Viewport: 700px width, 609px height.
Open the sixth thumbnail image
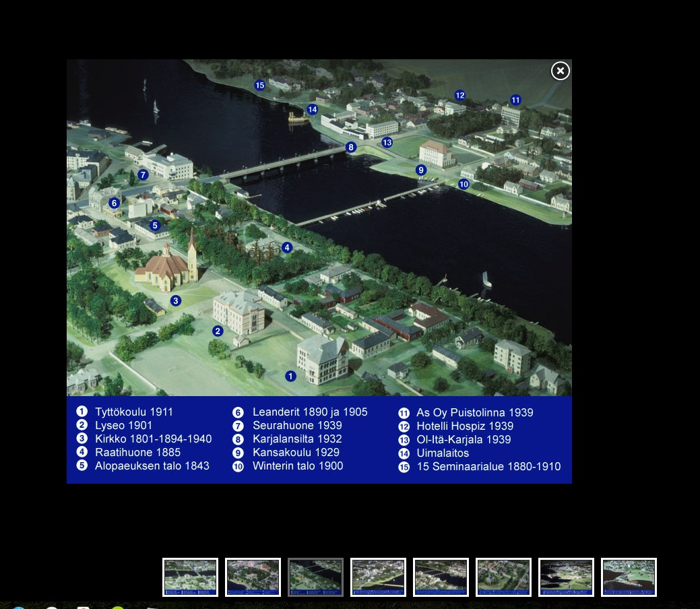pyautogui.click(x=503, y=577)
